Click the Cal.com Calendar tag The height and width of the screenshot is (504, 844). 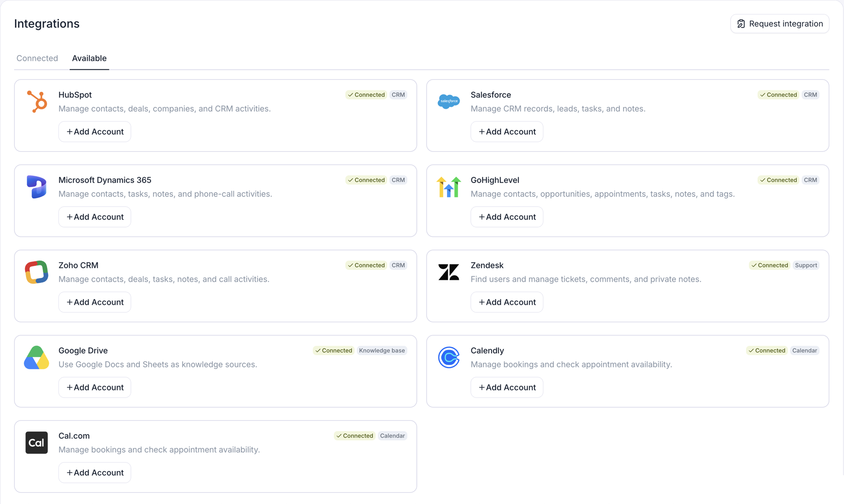(392, 436)
